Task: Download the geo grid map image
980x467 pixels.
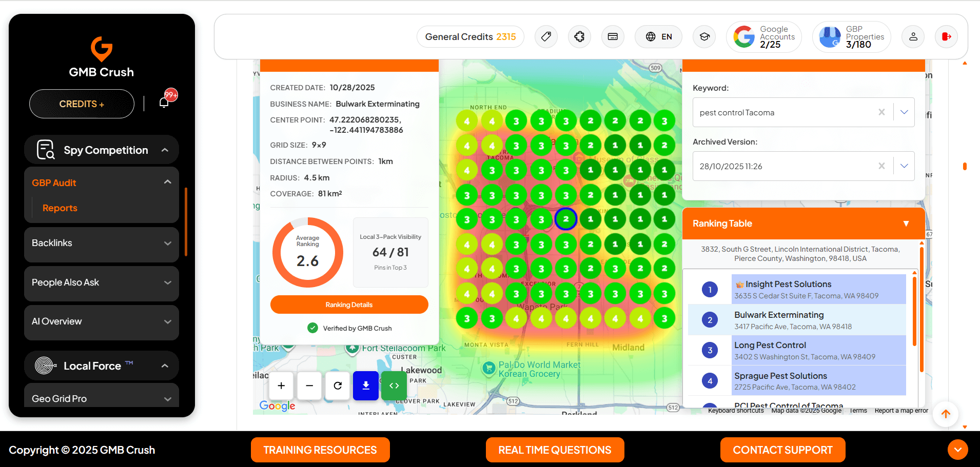Action: point(366,385)
